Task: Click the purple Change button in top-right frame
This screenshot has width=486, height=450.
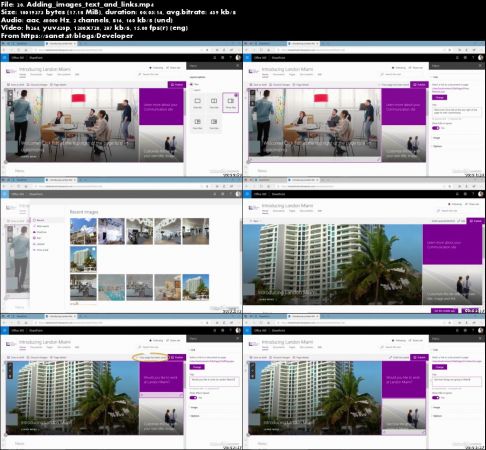Action: point(439,97)
